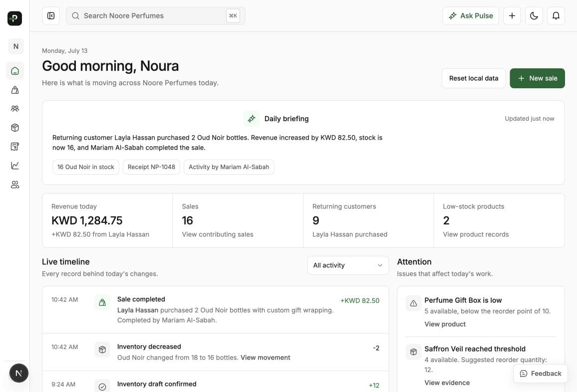The image size is (577, 392).
Task: Click the ⌘K shortcut badge
Action: [x=233, y=16]
